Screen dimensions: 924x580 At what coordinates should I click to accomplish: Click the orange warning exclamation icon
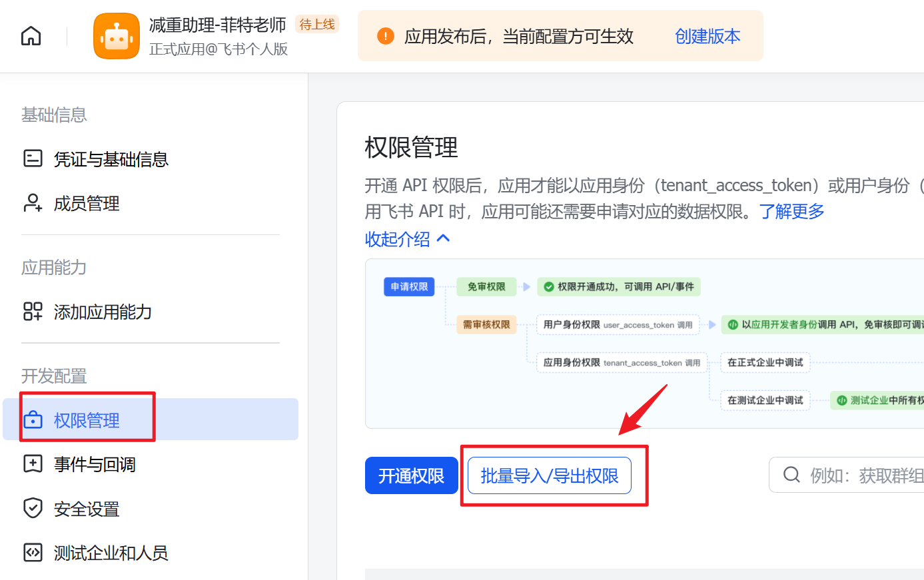click(385, 36)
